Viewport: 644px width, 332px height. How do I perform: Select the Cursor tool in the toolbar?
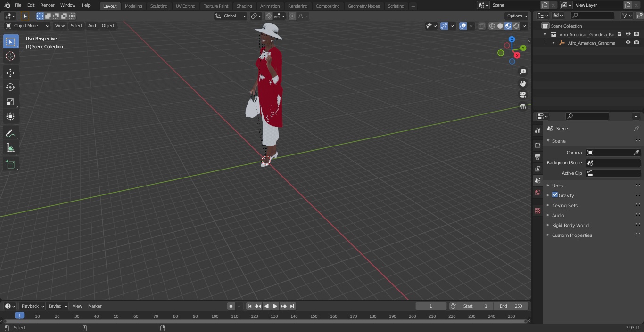coord(10,56)
